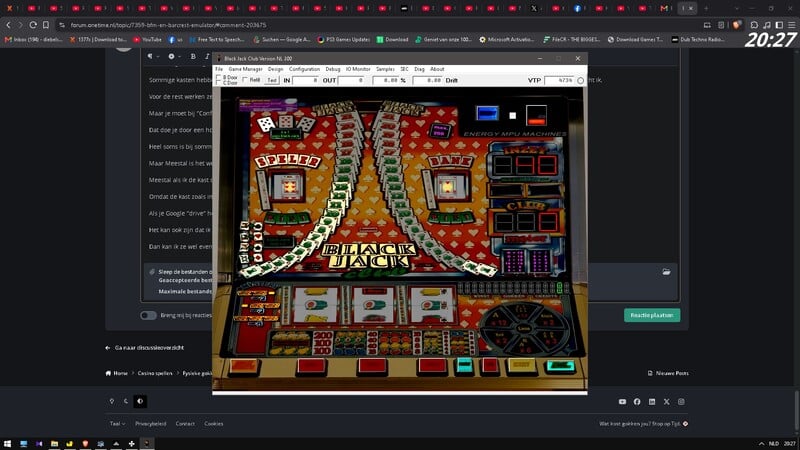Open the forum X footer icon

pos(666,402)
